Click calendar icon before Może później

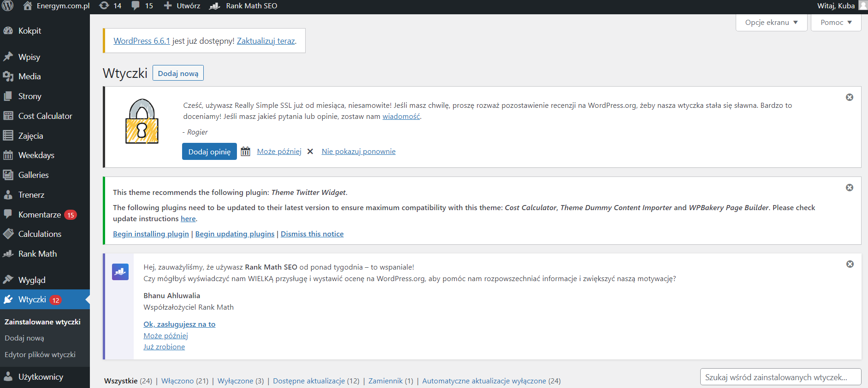click(245, 151)
